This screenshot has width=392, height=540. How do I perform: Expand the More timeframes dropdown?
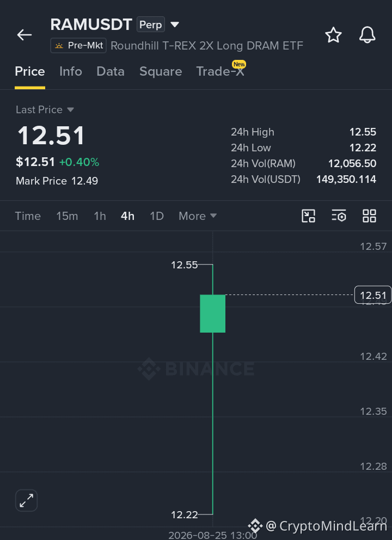[x=198, y=216]
